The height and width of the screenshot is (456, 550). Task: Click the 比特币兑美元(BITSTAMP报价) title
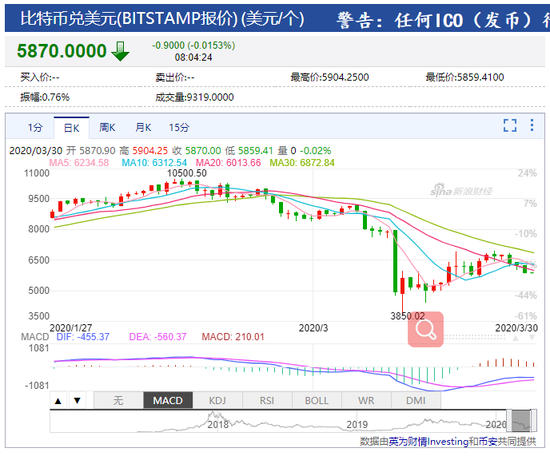pos(162,19)
